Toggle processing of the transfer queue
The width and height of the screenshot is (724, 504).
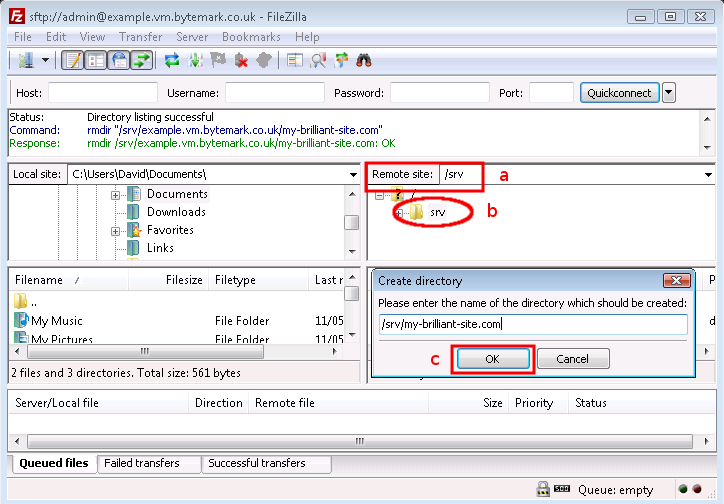click(x=195, y=60)
